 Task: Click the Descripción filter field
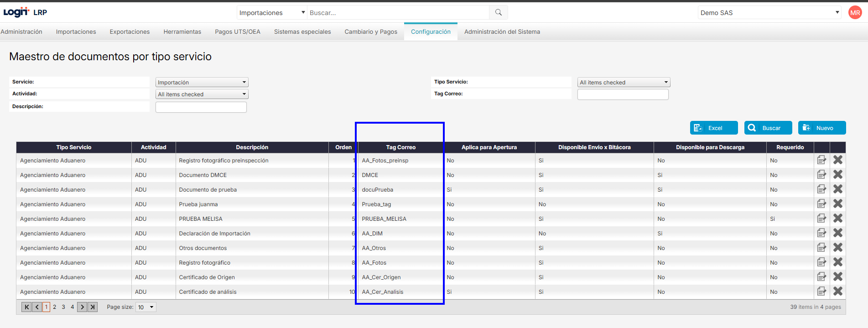tap(201, 107)
